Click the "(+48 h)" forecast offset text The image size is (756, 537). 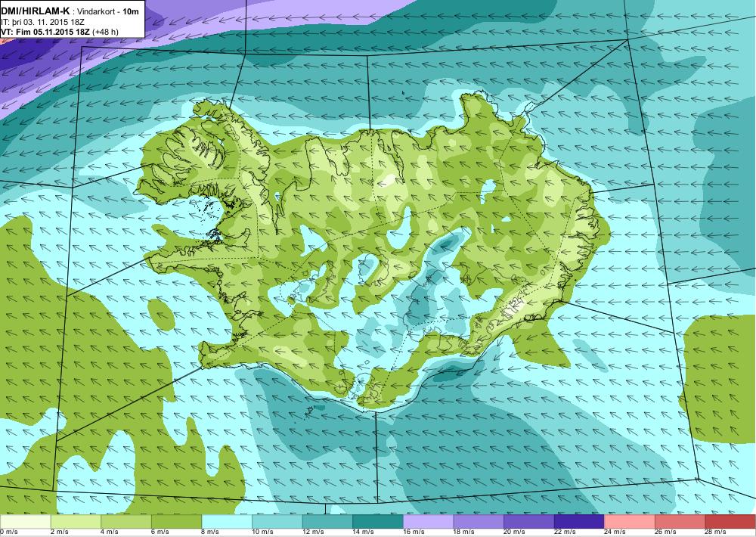point(106,32)
